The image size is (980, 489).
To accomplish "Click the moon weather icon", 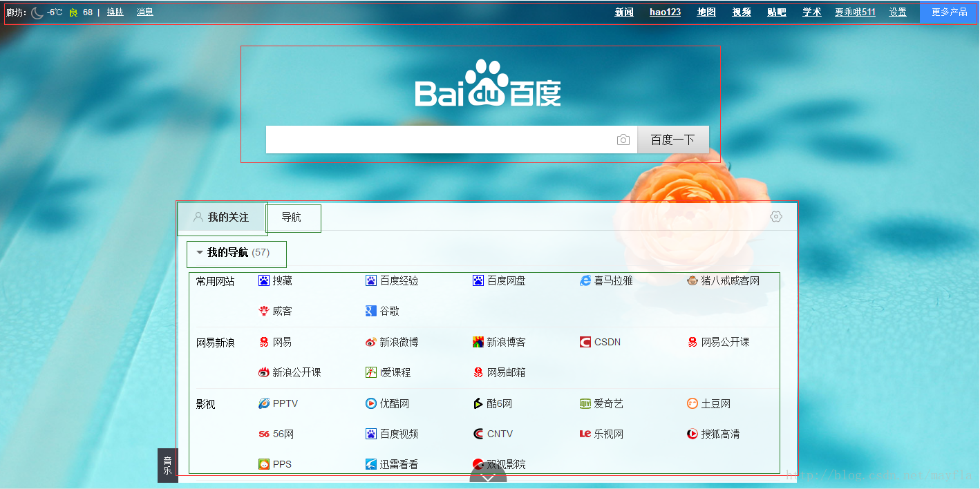I will point(37,12).
